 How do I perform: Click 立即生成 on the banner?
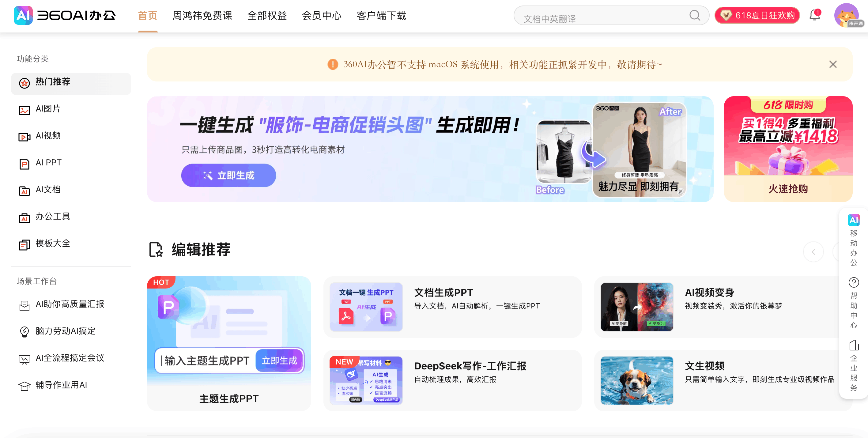[x=228, y=175]
